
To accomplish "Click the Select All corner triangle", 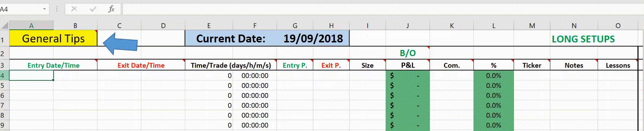I will (5, 25).
